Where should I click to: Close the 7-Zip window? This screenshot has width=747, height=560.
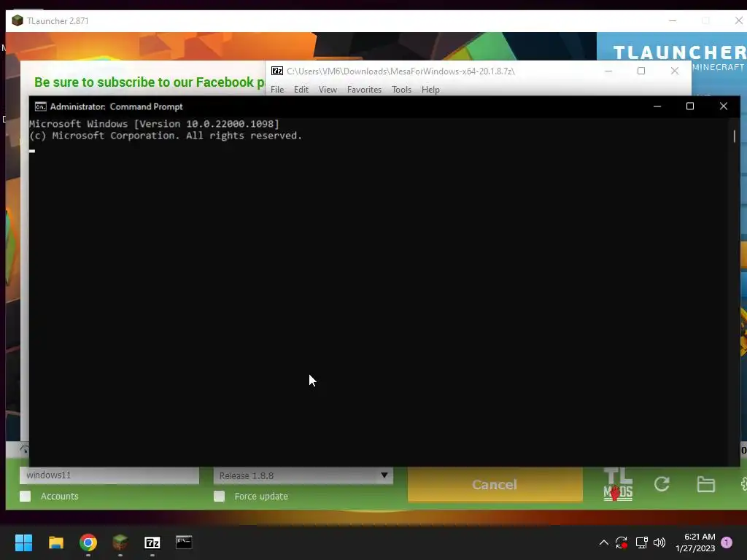675,71
